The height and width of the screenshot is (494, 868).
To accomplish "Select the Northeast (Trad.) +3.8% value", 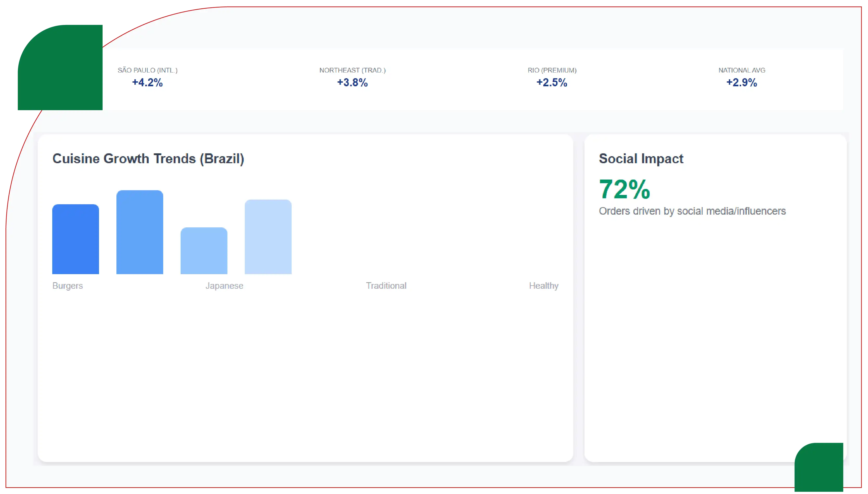I will pyautogui.click(x=352, y=82).
